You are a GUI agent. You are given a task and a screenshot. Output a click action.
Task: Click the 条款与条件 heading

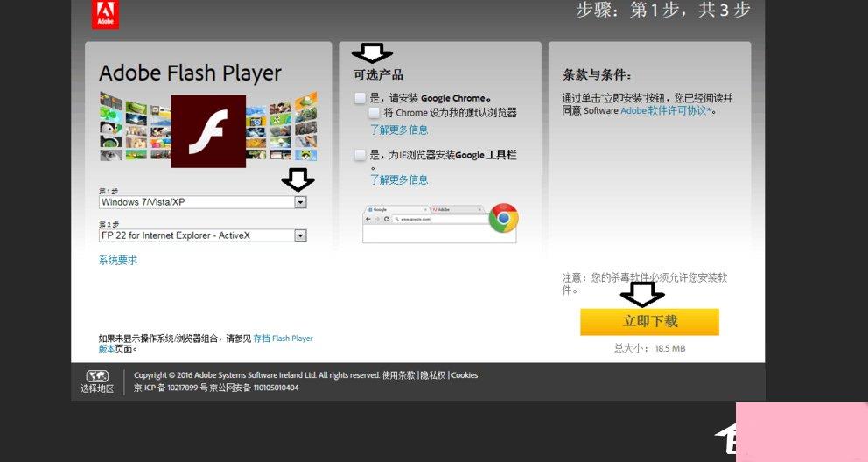point(598,74)
